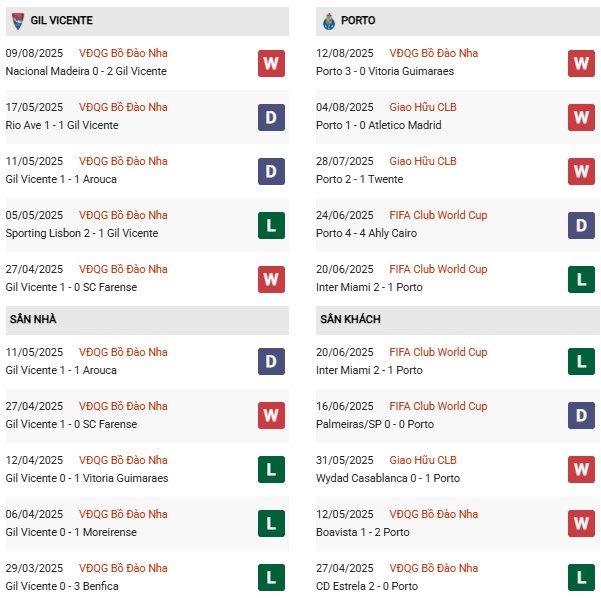Open FIFA Club World Cup link for Porto vs Ahly Cairo
601x598 pixels.
tap(436, 215)
